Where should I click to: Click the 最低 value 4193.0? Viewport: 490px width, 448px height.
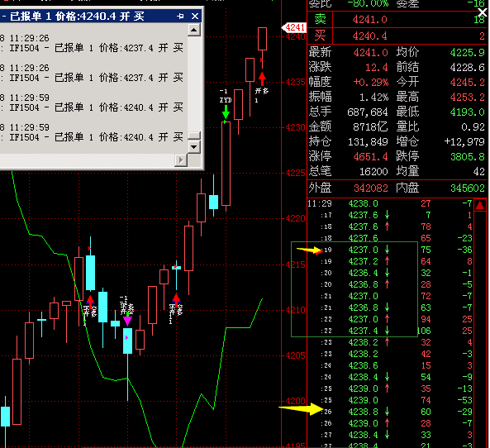point(467,112)
